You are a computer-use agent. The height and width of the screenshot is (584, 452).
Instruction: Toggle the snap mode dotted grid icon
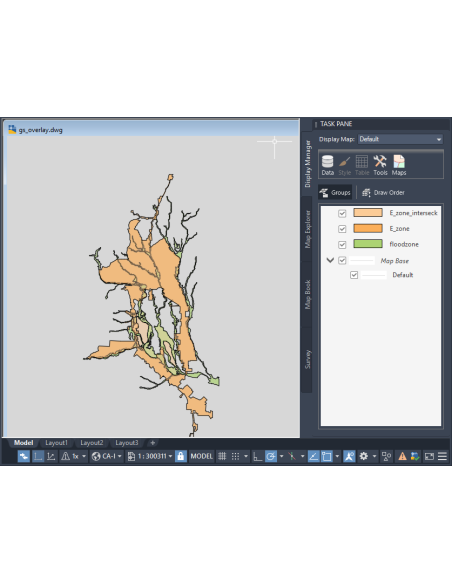point(236,456)
